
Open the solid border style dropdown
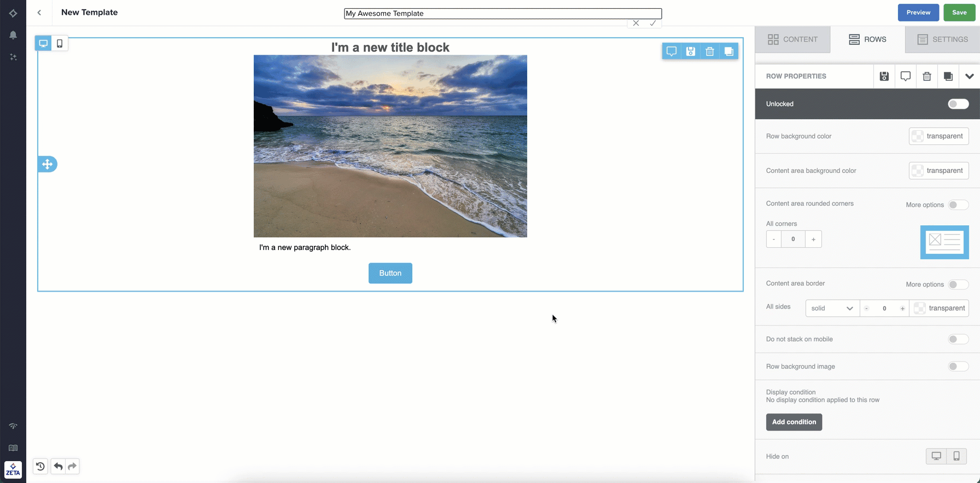[x=832, y=308]
